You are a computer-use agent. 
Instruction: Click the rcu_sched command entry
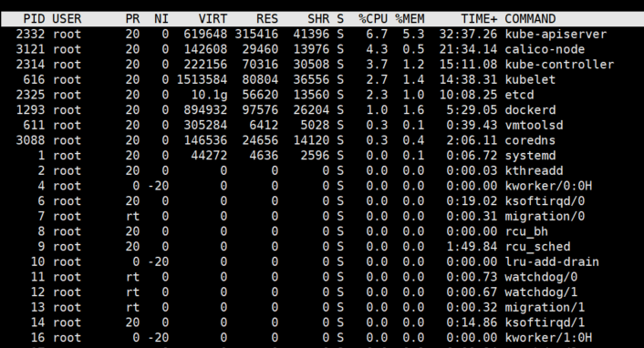[537, 247]
